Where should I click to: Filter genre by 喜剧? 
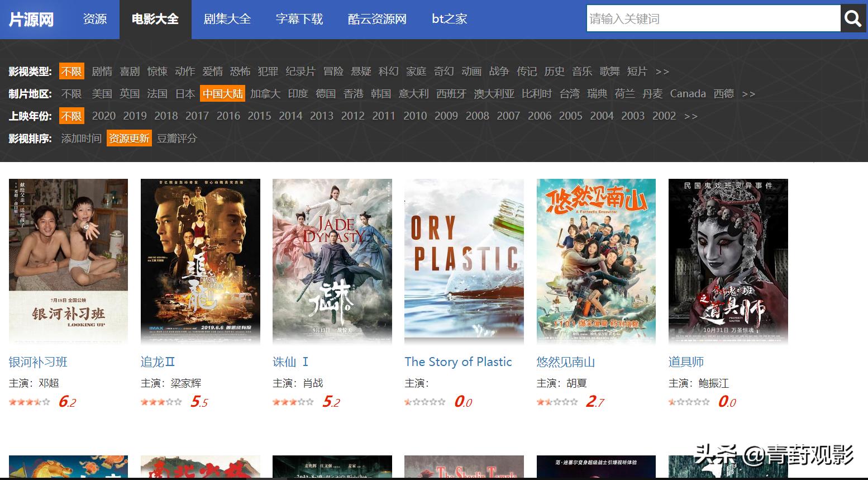click(130, 72)
